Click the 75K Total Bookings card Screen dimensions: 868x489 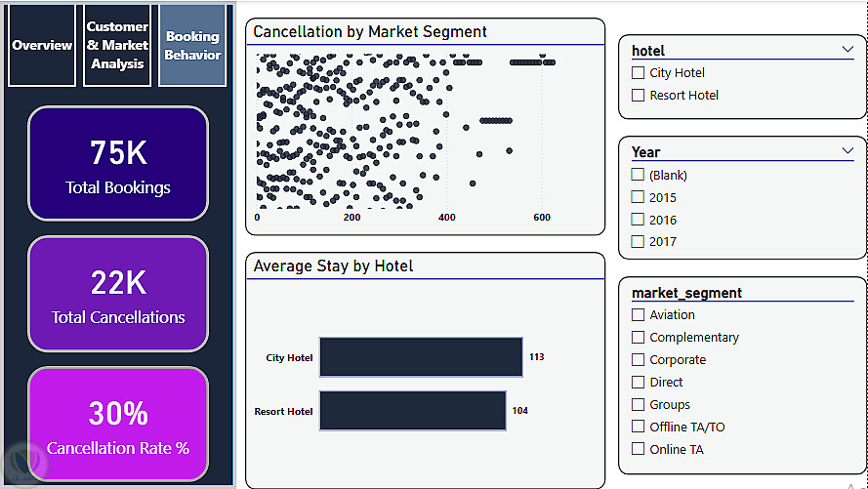click(x=118, y=163)
